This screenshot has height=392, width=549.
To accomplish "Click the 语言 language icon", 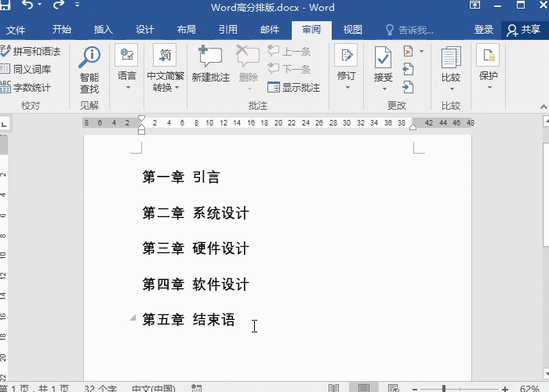I will (x=126, y=55).
